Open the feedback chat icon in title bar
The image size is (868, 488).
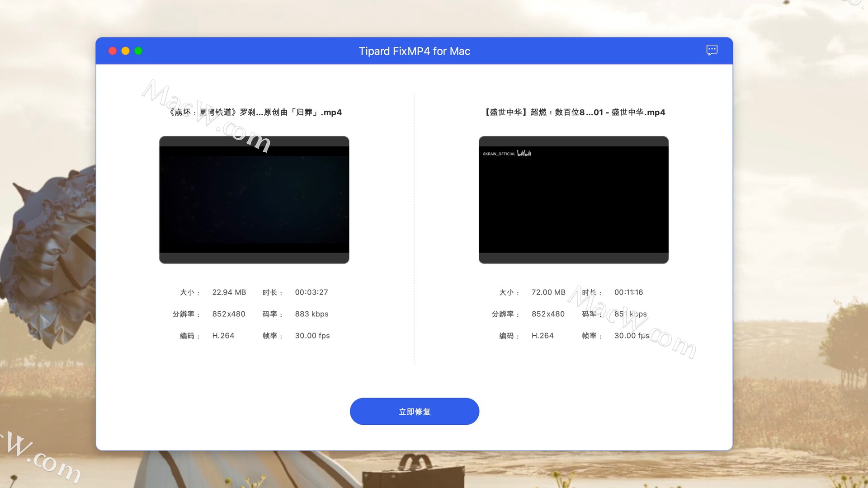[712, 50]
